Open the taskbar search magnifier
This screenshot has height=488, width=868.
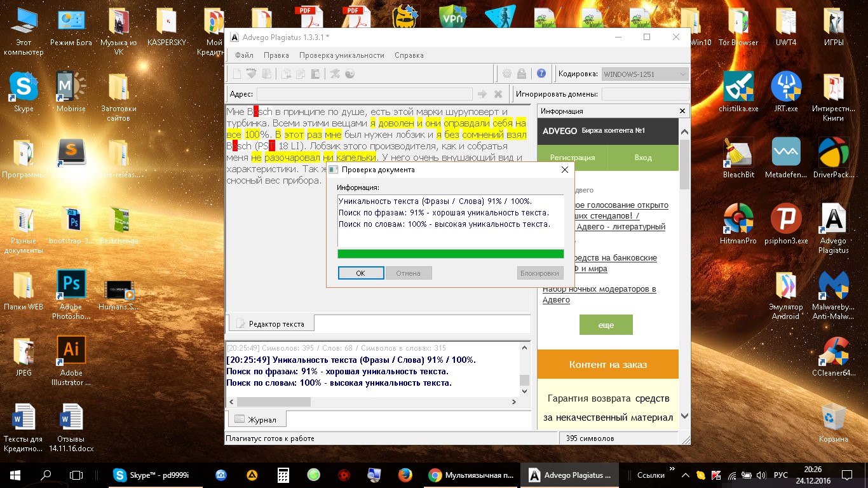pos(46,475)
